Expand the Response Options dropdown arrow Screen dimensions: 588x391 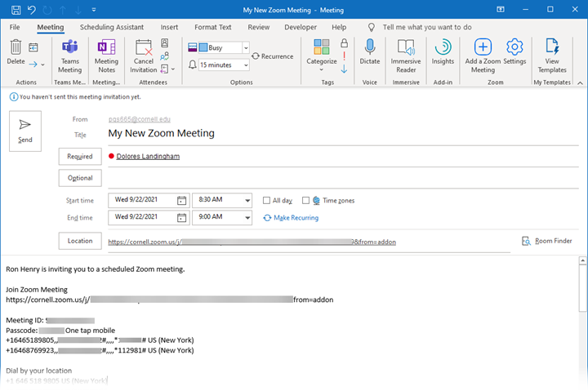(173, 69)
